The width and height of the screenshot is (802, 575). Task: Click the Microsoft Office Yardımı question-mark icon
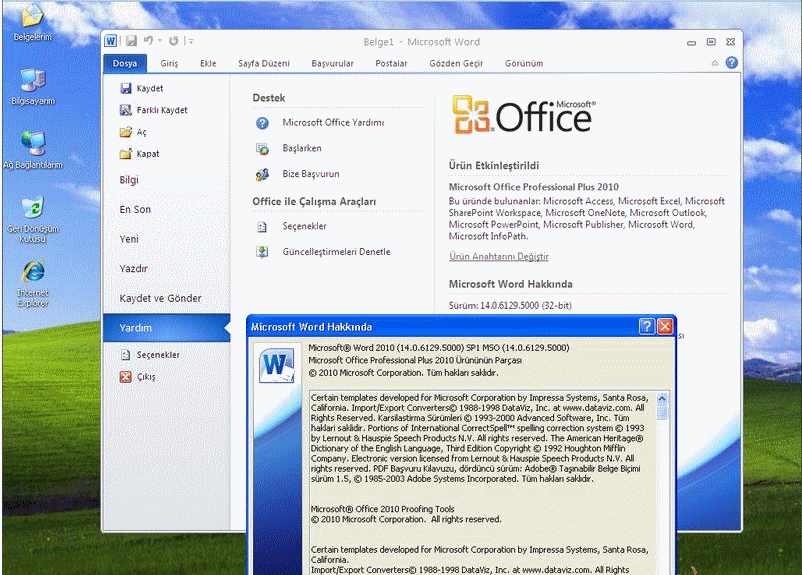coord(262,123)
